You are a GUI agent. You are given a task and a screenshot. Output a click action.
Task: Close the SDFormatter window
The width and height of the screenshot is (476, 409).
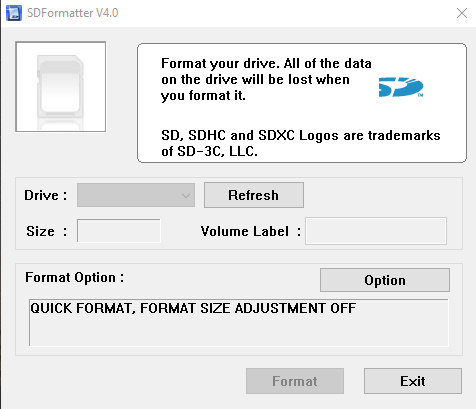(x=462, y=13)
